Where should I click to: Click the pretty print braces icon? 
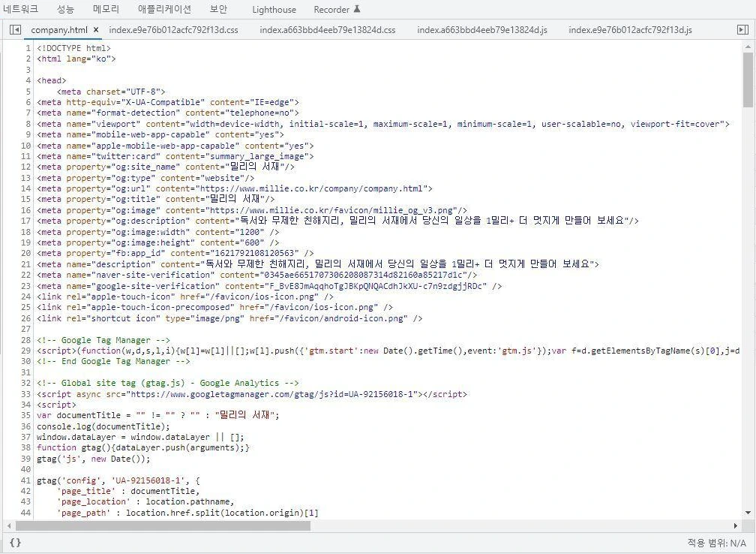click(x=16, y=543)
